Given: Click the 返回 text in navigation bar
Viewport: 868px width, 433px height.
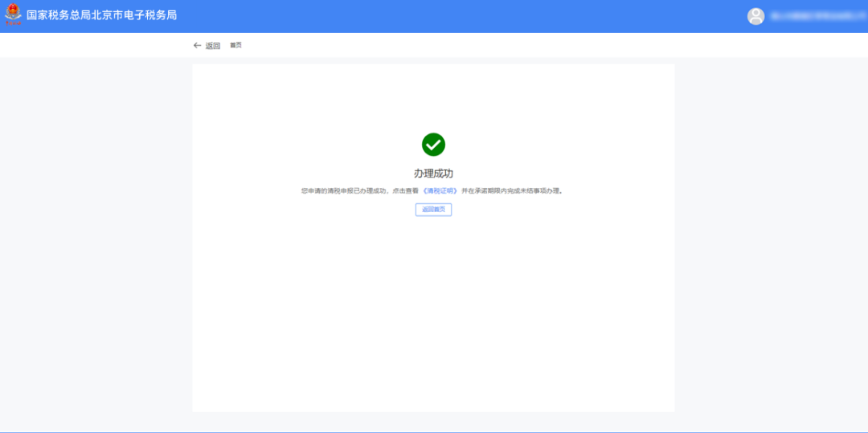Looking at the screenshot, I should [x=213, y=46].
